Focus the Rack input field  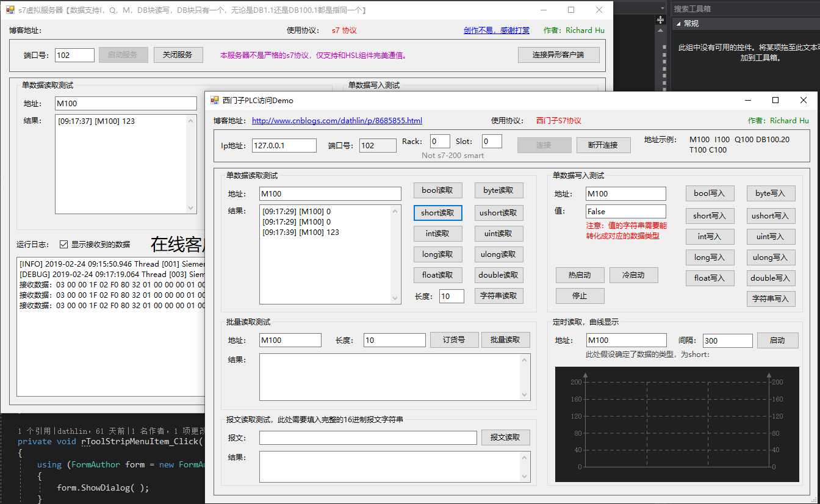(x=440, y=142)
